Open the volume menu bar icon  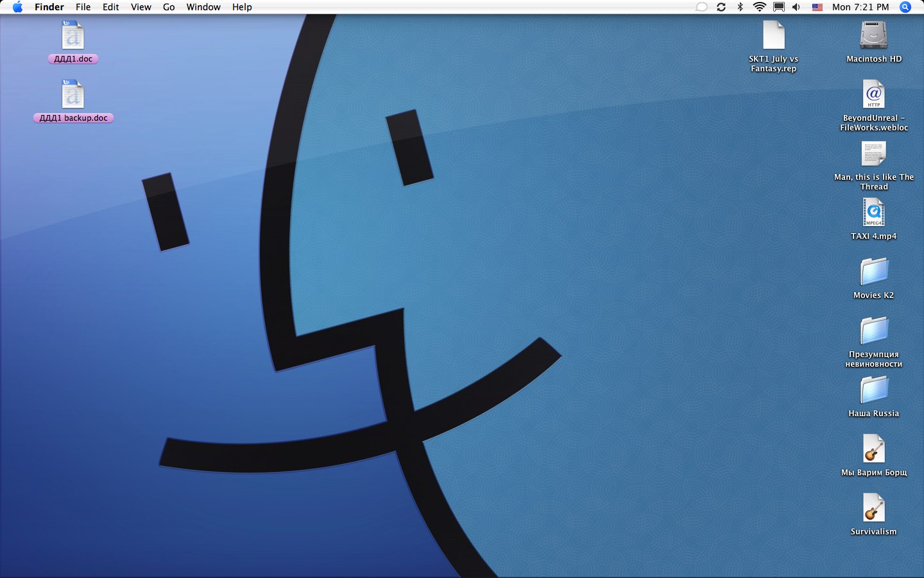pos(796,7)
